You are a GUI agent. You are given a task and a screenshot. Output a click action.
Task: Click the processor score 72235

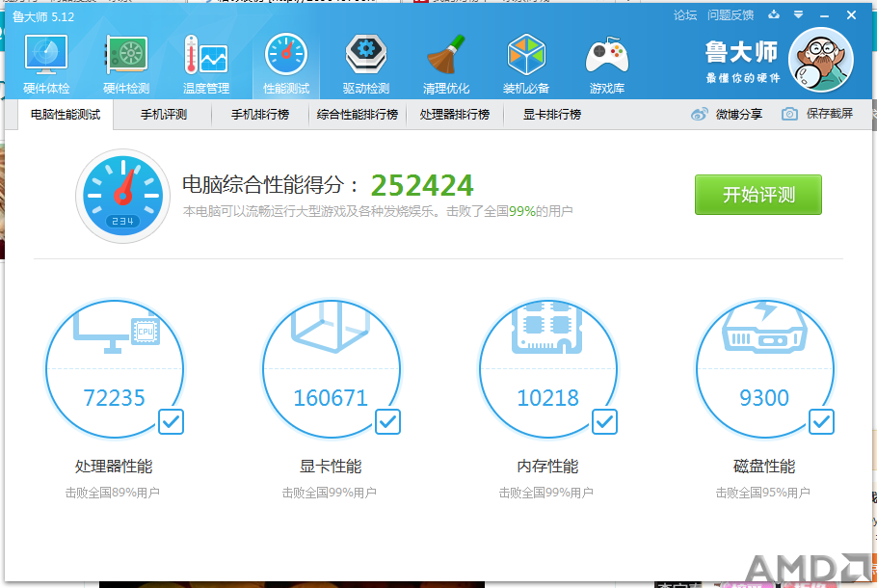pyautogui.click(x=114, y=398)
